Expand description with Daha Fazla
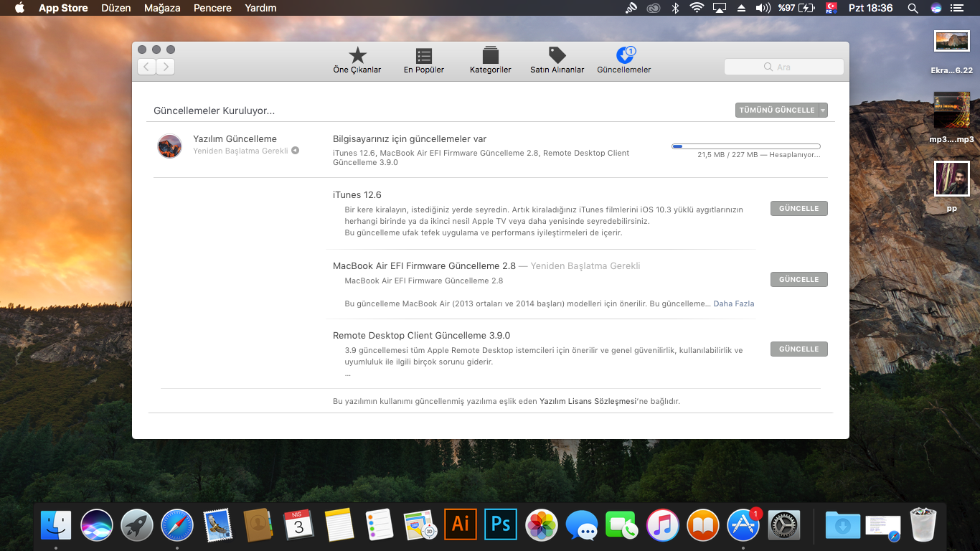Screen dimensions: 980x551 (x=733, y=303)
